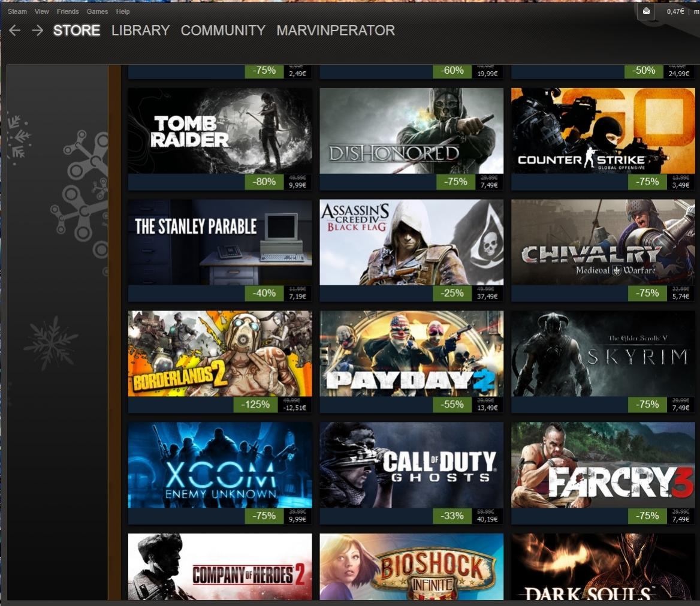700x606 pixels.
Task: Click Stanley Parable's -40% discount badge
Action: coord(264,293)
